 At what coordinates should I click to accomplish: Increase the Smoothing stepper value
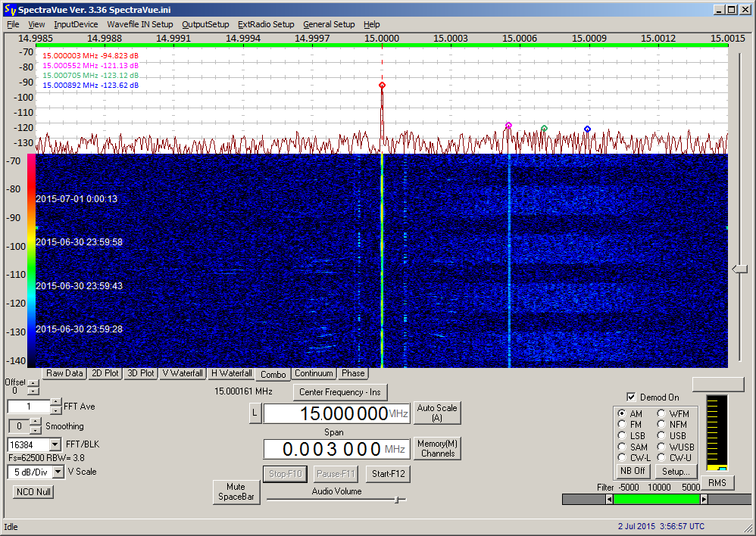pyautogui.click(x=35, y=422)
